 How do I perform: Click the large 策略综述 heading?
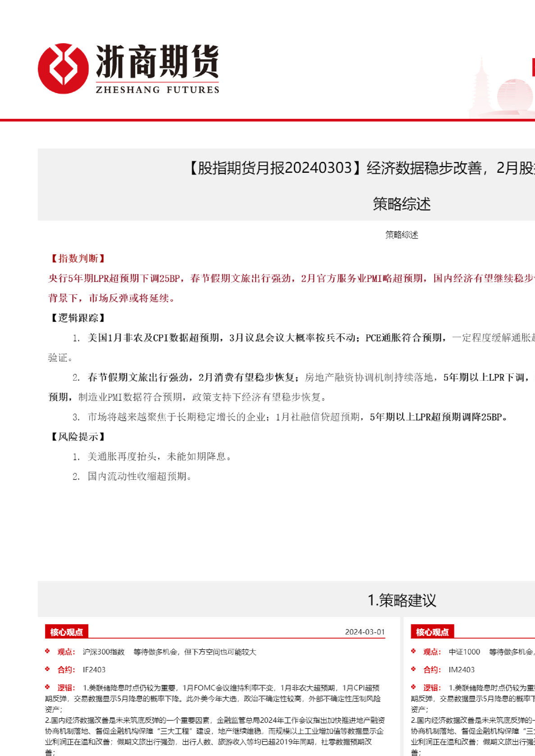[x=402, y=204]
